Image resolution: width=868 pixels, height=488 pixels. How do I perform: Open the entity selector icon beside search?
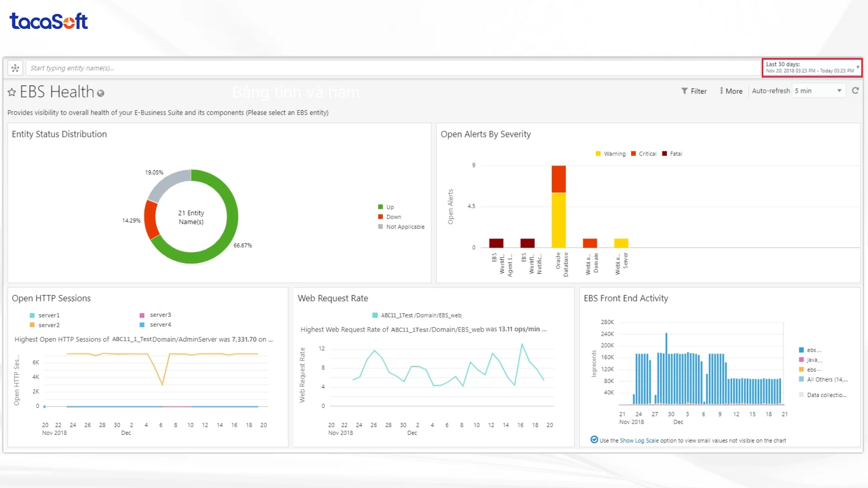pyautogui.click(x=15, y=68)
